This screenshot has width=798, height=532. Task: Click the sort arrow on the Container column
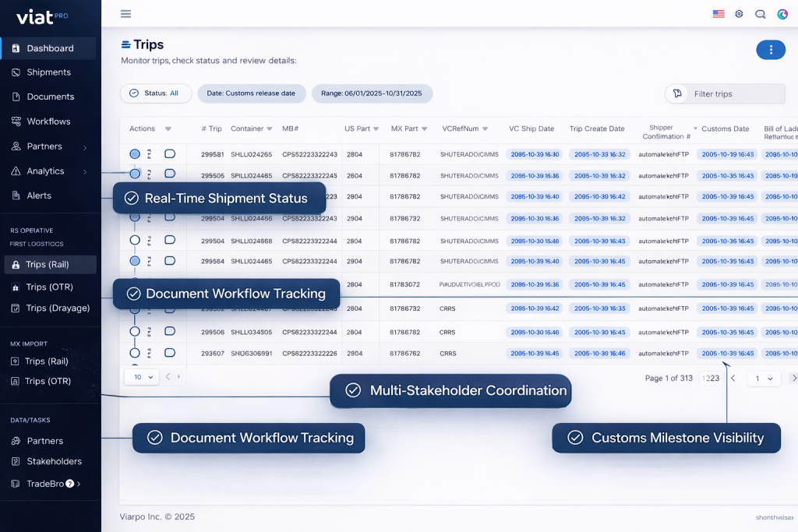270,129
